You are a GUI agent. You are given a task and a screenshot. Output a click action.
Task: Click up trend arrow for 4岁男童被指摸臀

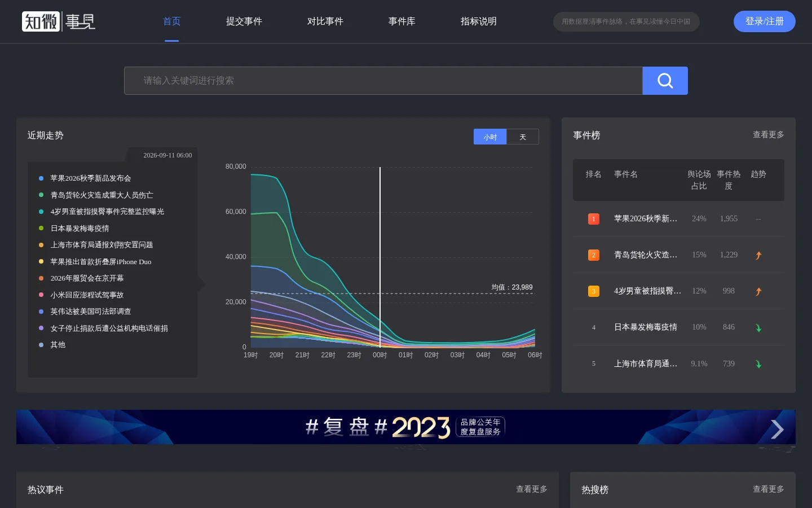click(x=758, y=291)
